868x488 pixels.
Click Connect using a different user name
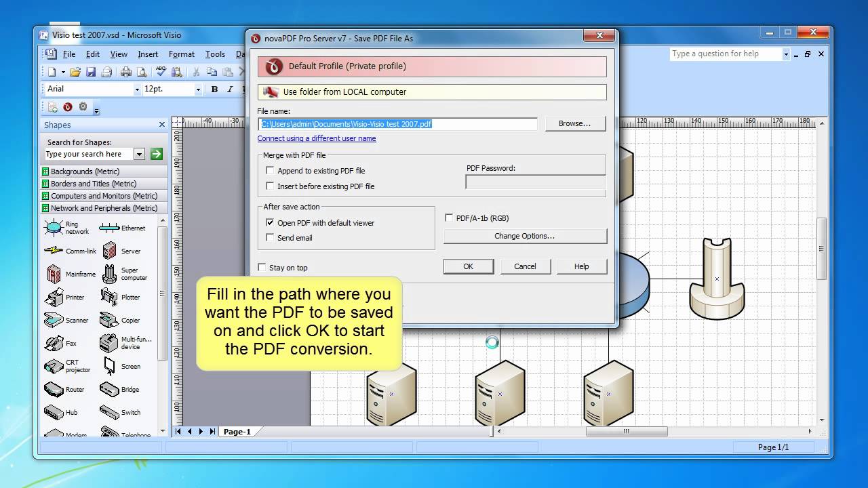(317, 138)
